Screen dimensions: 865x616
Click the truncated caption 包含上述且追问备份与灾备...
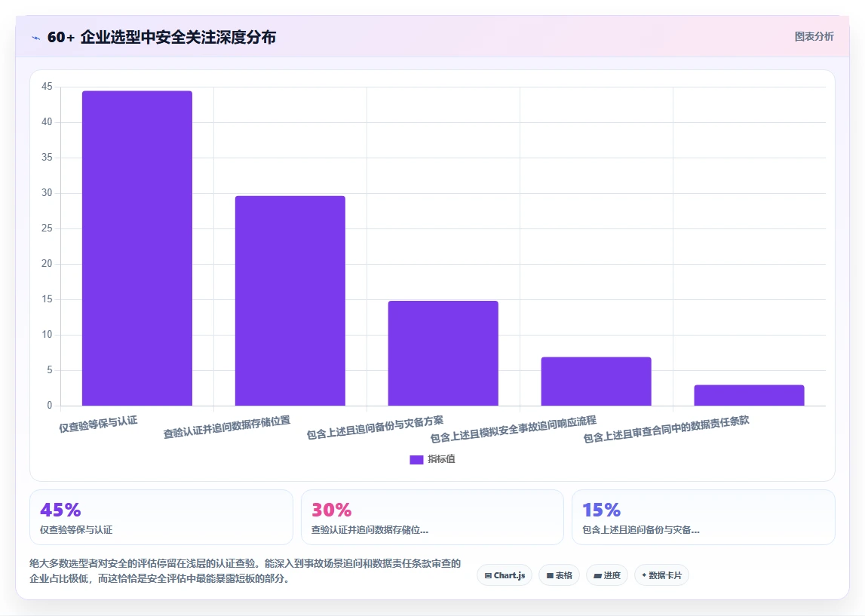coord(641,530)
